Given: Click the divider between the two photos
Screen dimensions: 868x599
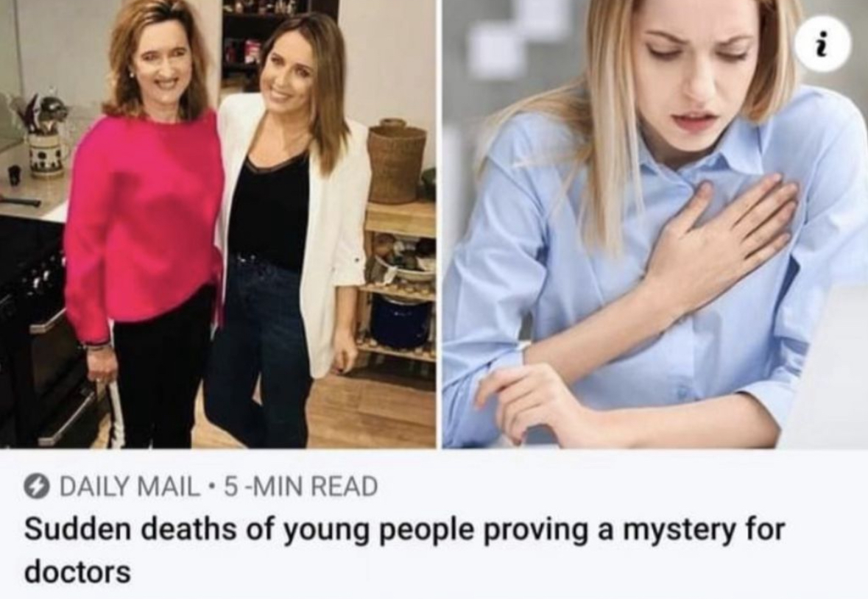Looking at the screenshot, I should 439,224.
